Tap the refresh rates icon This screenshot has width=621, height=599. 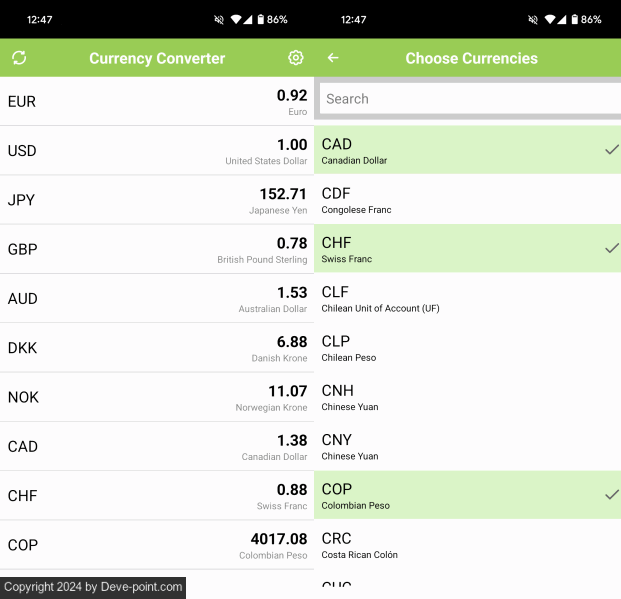19,58
